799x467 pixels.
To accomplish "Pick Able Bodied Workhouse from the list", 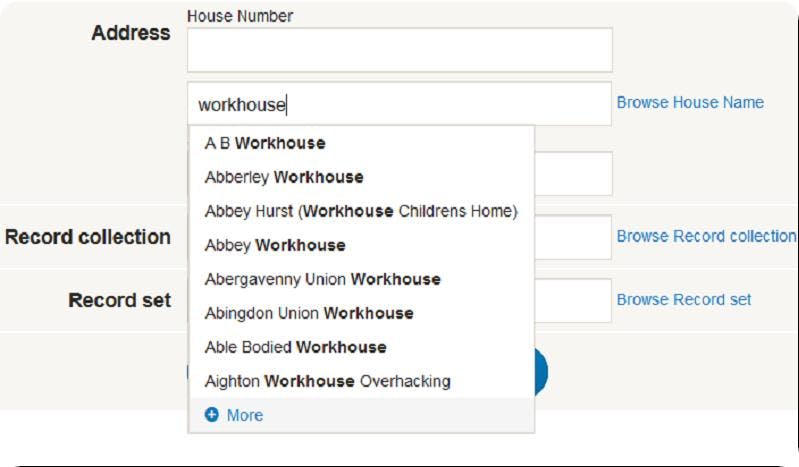I will click(295, 347).
